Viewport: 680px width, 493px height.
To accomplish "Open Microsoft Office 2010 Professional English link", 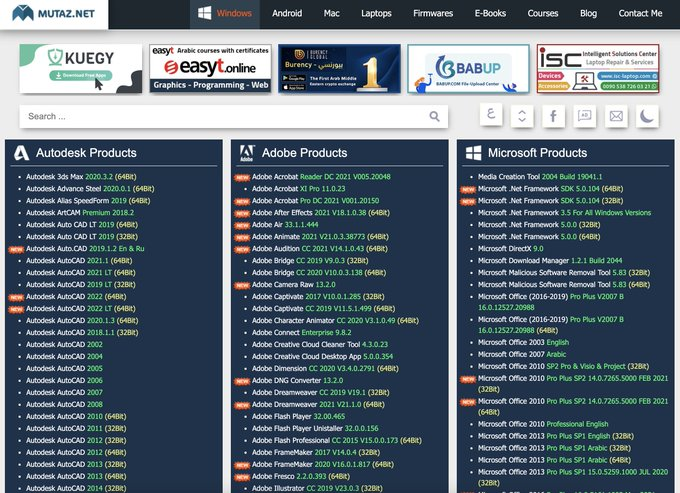I will click(x=543, y=424).
